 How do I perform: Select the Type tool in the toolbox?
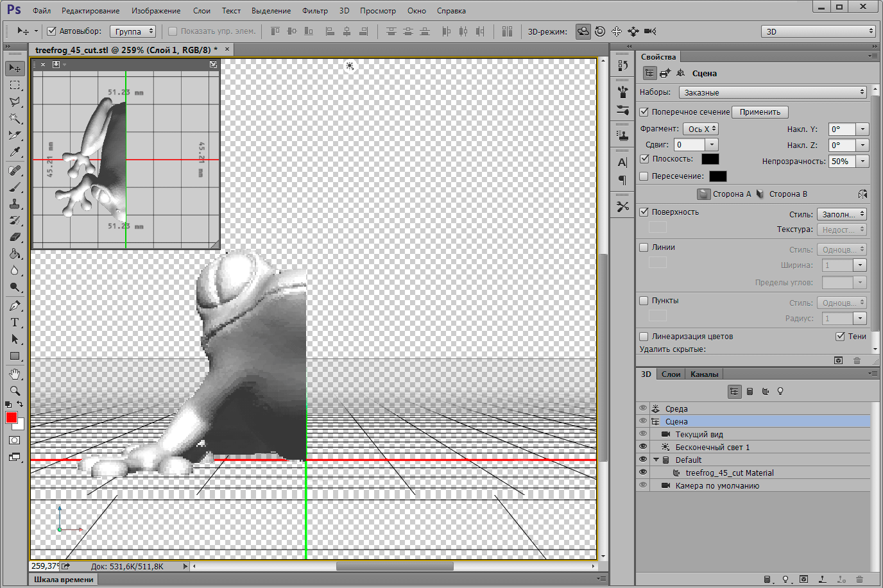click(x=15, y=323)
